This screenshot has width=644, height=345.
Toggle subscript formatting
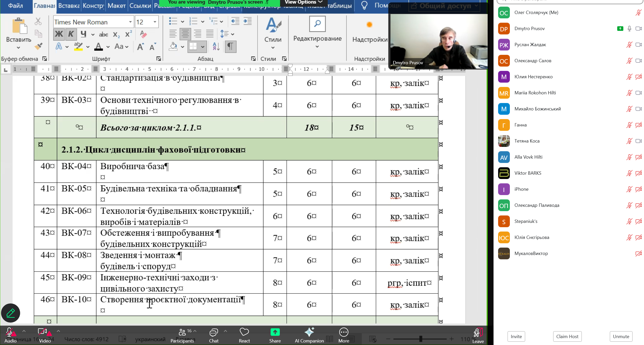tap(116, 35)
